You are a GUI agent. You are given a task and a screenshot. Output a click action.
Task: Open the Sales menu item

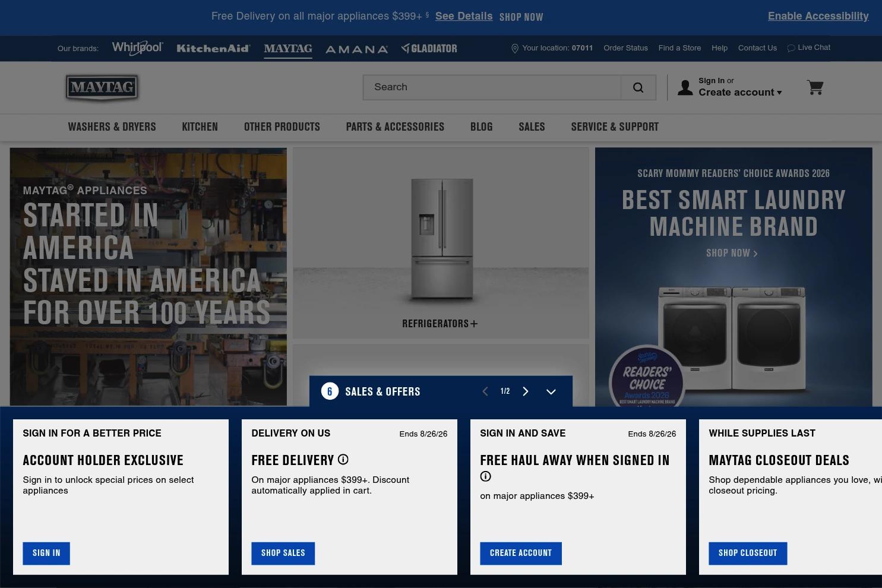tap(532, 127)
